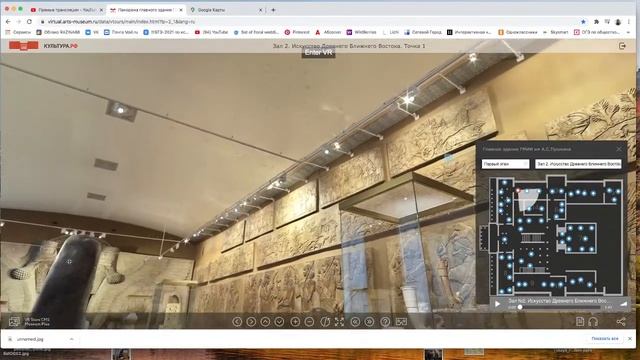Pan the panorama left with arrow icon

pyautogui.click(x=237, y=322)
